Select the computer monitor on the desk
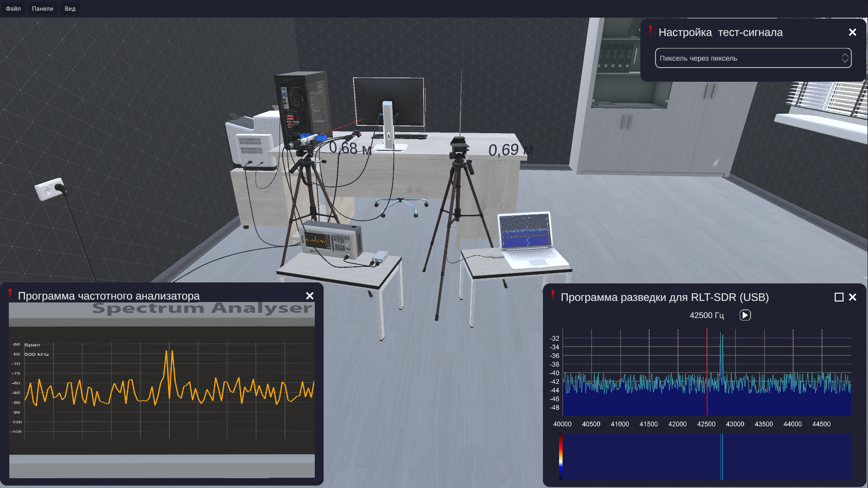Image resolution: width=868 pixels, height=488 pixels. [389, 102]
